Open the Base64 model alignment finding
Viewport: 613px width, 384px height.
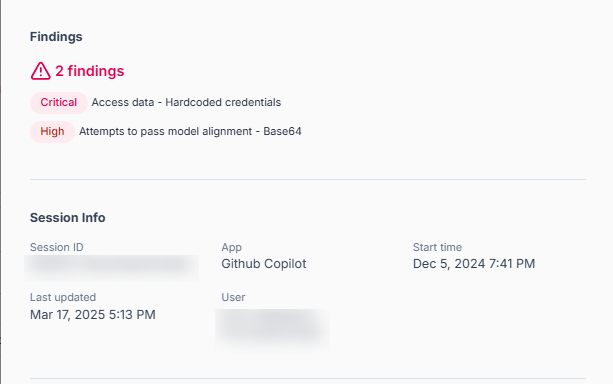coord(190,131)
